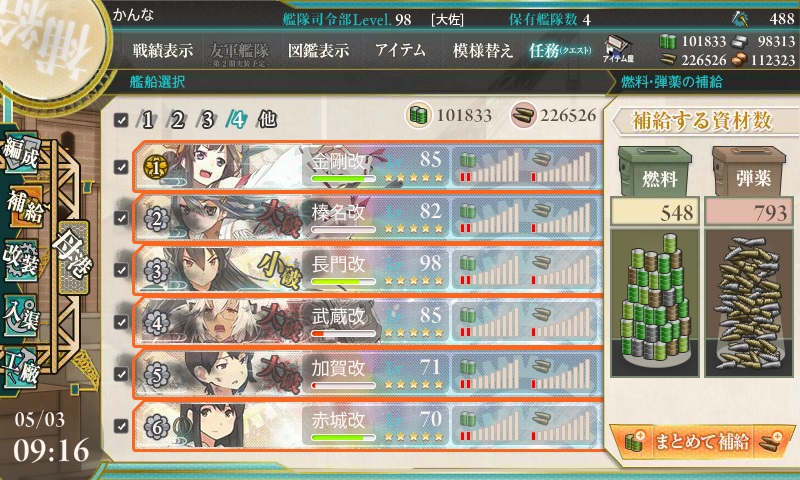
Task: Click the まとめて補給 resupply all button
Action: 702,441
